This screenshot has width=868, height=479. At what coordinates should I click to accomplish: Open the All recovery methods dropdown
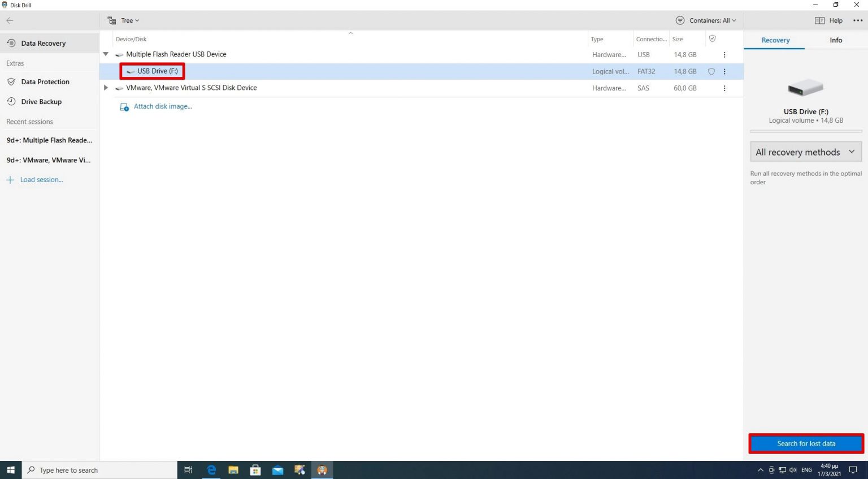point(805,152)
